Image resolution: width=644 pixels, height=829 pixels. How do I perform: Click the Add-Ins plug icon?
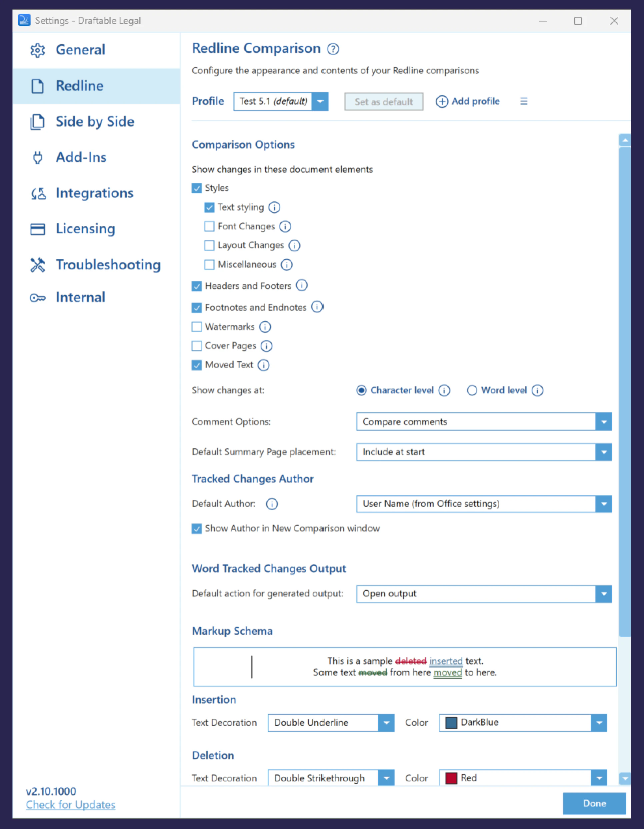coord(38,157)
